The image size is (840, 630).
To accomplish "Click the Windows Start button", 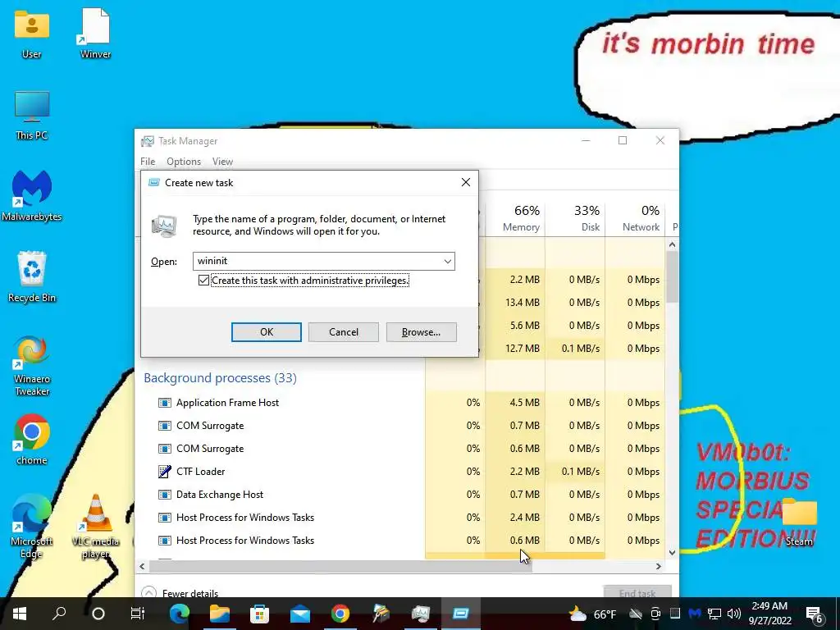I will [20, 614].
